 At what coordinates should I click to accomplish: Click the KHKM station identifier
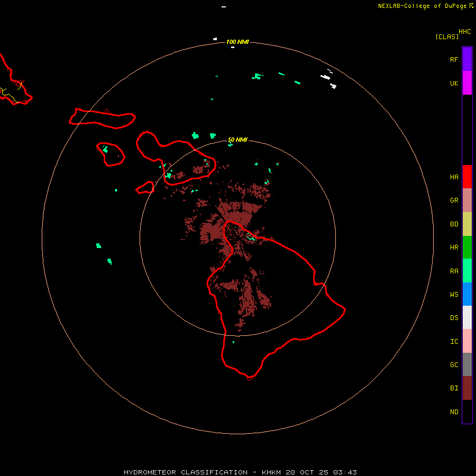[x=271, y=472]
